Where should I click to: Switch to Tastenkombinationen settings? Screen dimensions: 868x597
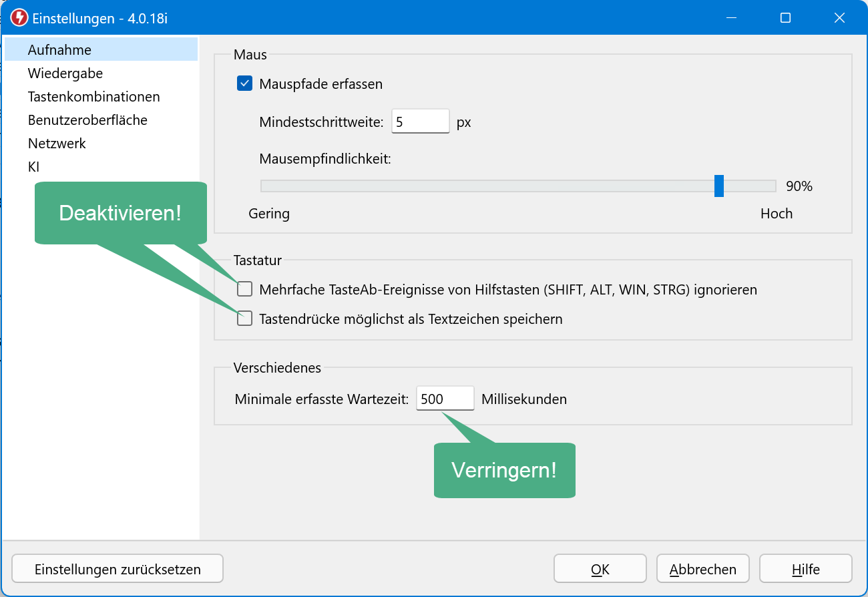(x=93, y=97)
